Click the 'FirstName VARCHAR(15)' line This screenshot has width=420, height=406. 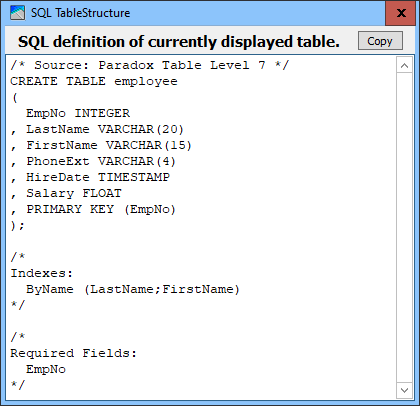[x=101, y=145]
